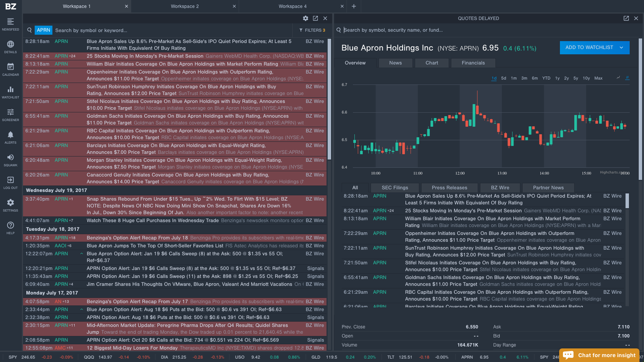The height and width of the screenshot is (362, 644).
Task: Expand the 12:22:07pm Blue Apron Option Alert
Action: click(81, 254)
